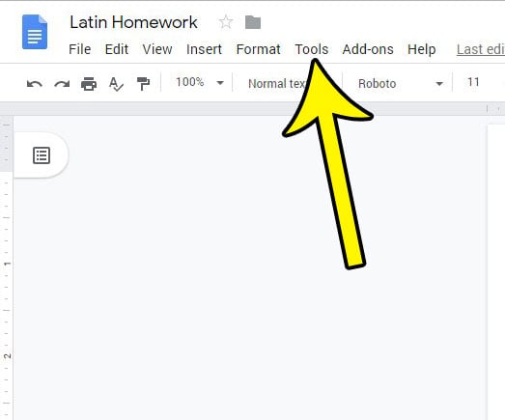
Task: Open the File menu
Action: (80, 49)
